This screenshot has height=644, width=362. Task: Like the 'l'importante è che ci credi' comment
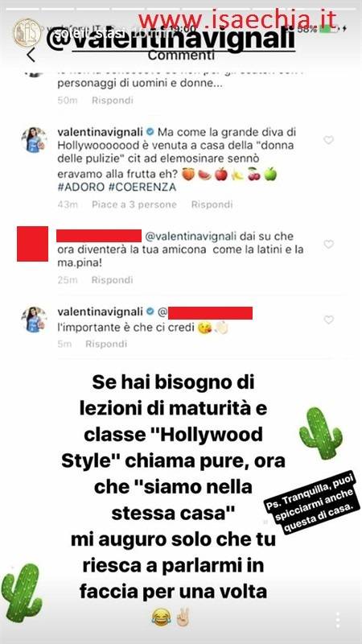[328, 320]
